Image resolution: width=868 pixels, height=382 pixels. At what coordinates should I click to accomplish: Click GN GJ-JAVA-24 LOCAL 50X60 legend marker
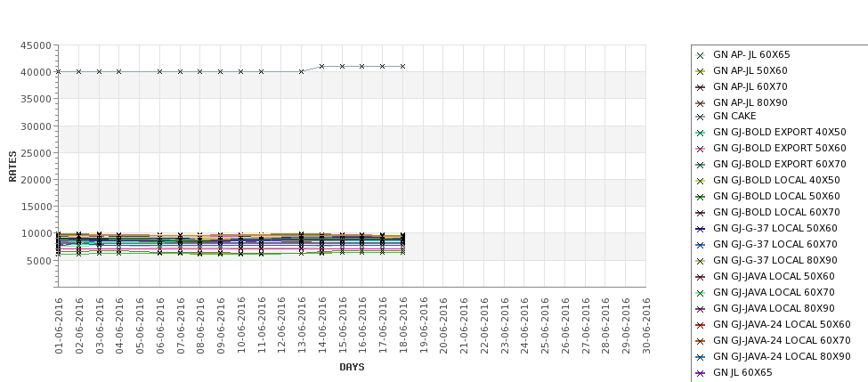click(701, 326)
